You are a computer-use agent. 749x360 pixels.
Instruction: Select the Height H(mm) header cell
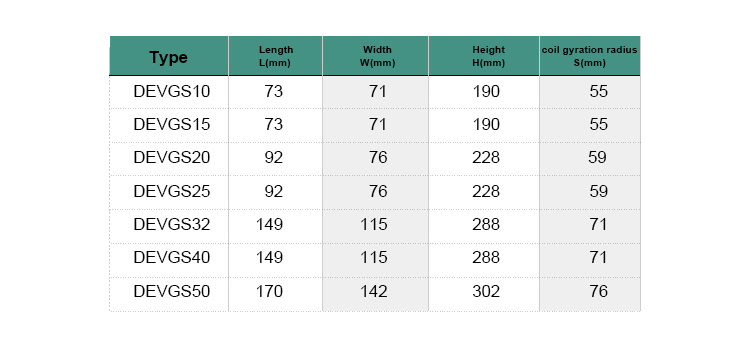click(484, 56)
